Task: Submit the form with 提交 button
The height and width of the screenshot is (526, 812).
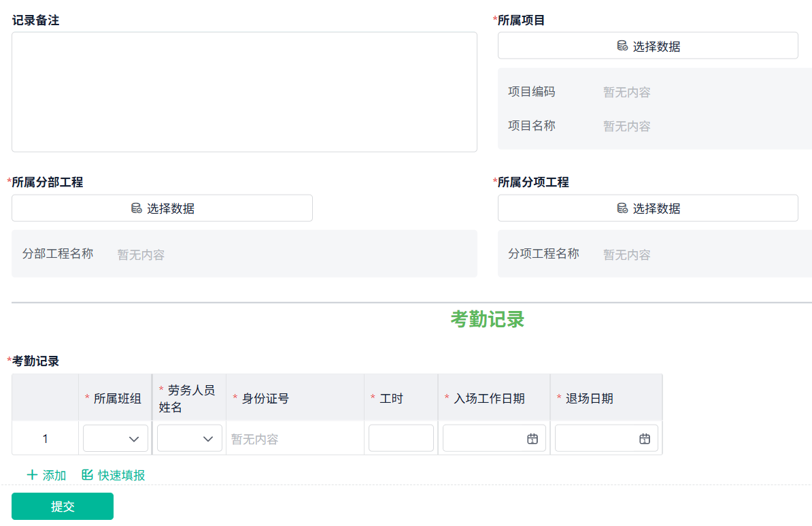Action: (x=63, y=506)
